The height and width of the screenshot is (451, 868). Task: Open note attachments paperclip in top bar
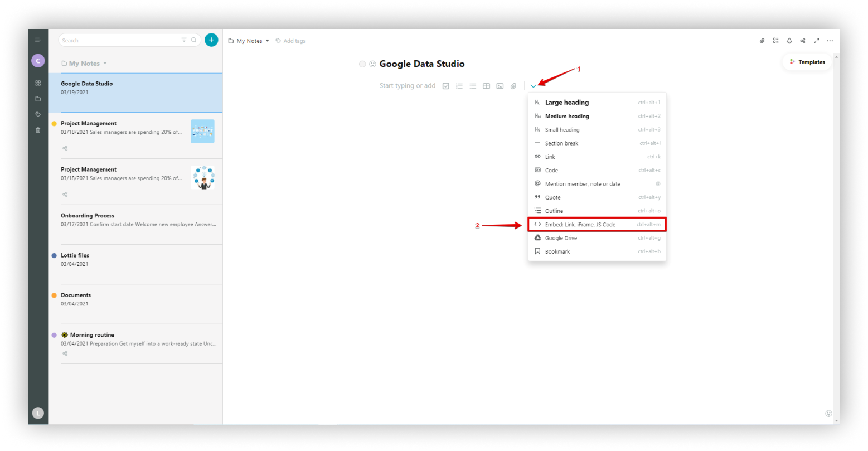pos(762,41)
